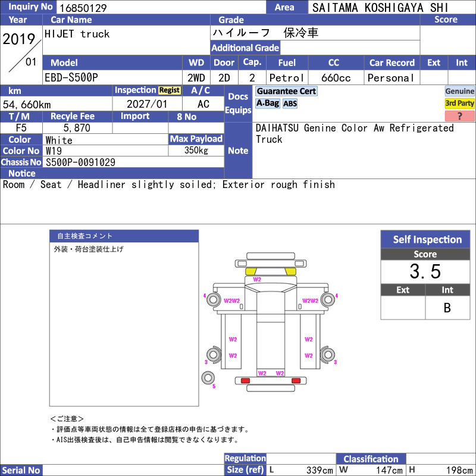Select the spare tire marked 5
This screenshot has width=476, height=476.
[208, 378]
